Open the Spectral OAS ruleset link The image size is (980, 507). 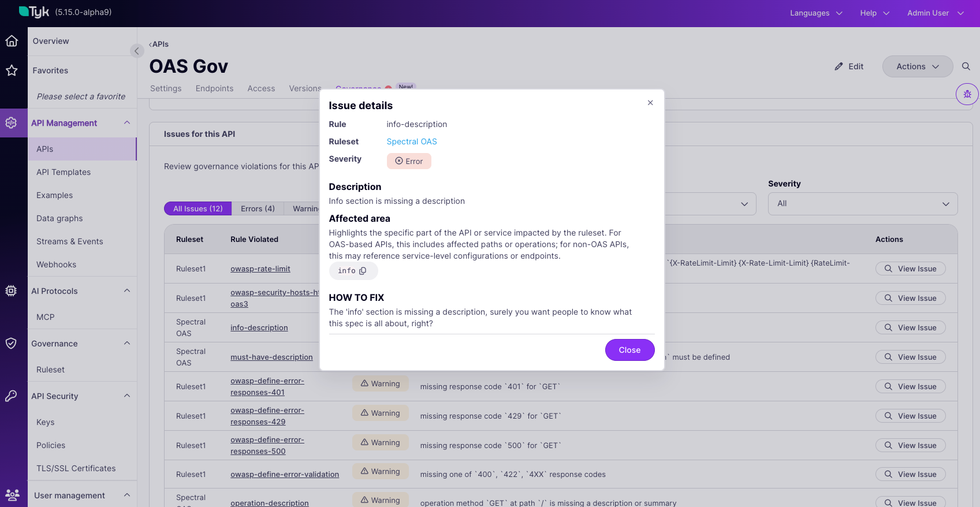(x=412, y=141)
